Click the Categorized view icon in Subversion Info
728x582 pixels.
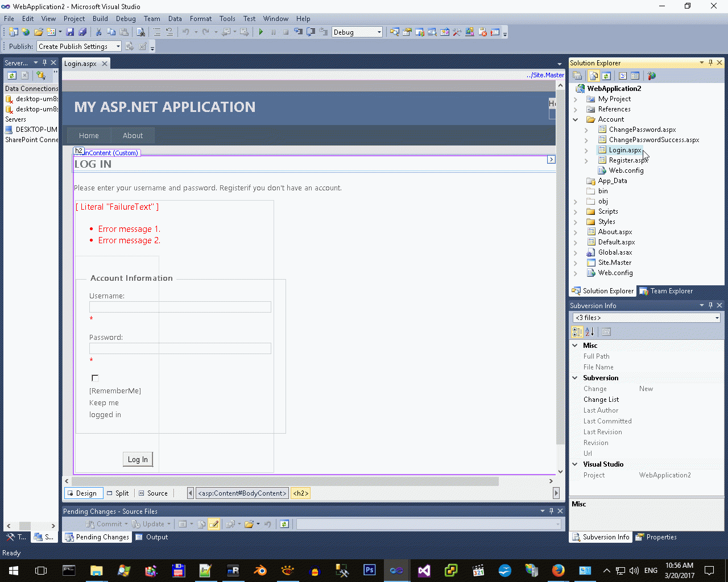point(577,332)
